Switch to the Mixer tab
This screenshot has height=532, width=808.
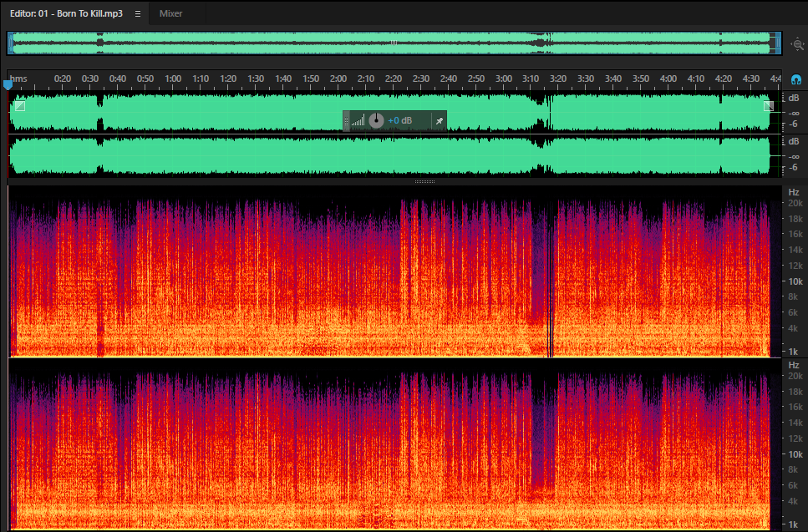pyautogui.click(x=170, y=13)
